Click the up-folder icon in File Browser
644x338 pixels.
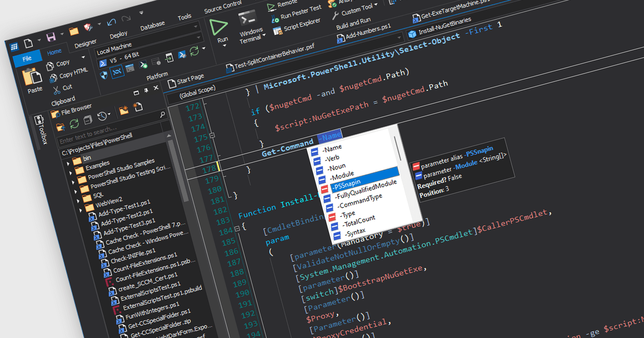pos(60,128)
